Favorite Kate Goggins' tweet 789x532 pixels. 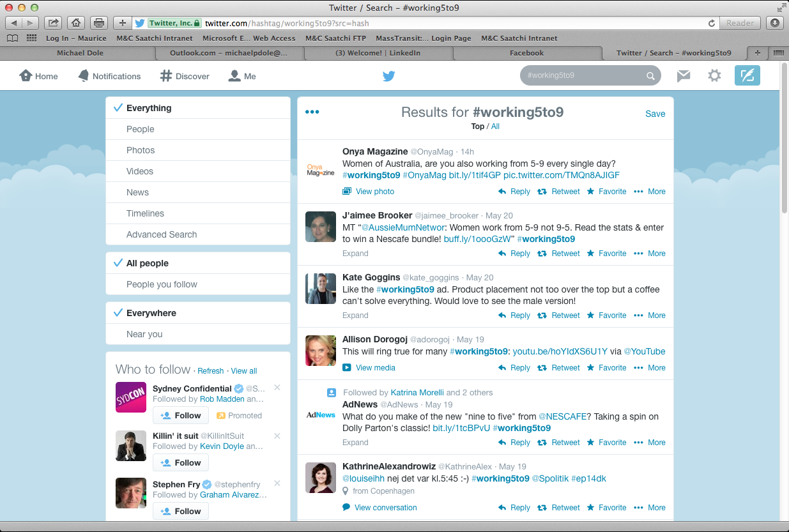606,315
